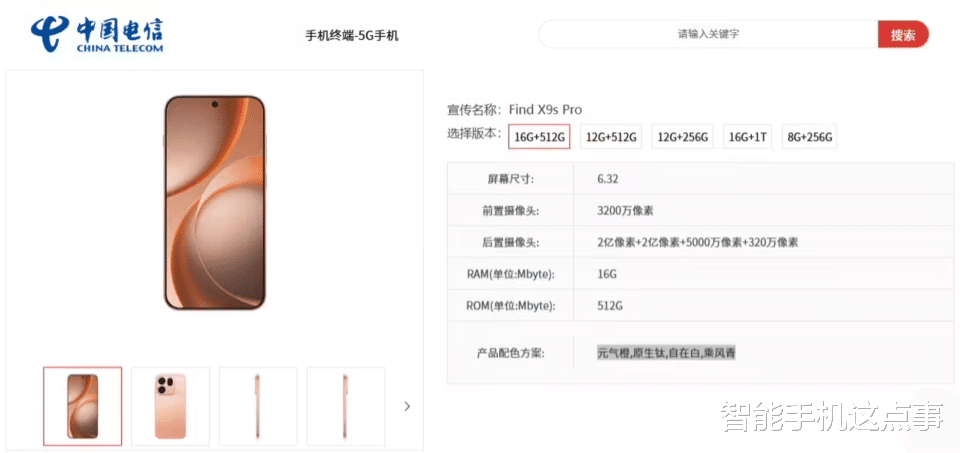Screen dimensions: 960x453
Task: Focus the 请输入关键字 search field
Action: pos(708,34)
